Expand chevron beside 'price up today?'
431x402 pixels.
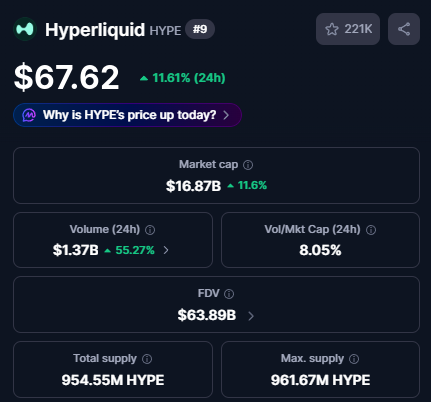226,115
